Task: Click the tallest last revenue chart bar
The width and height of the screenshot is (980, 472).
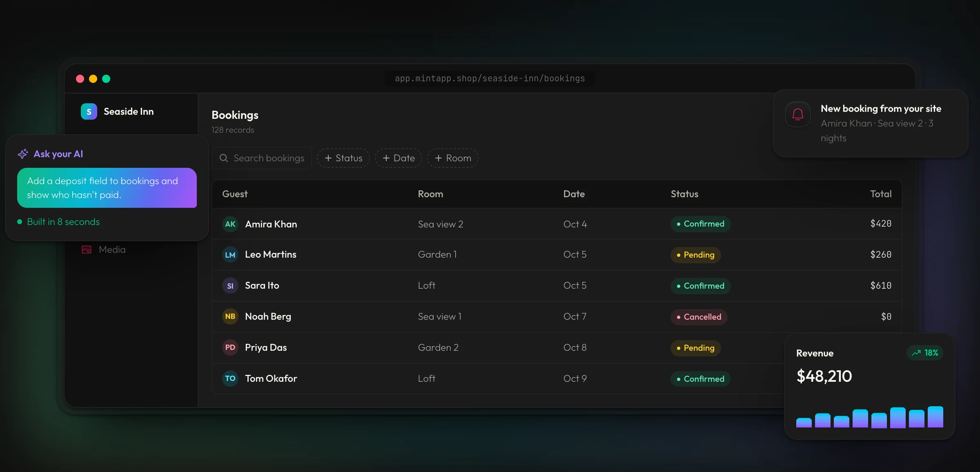Action: [935, 417]
